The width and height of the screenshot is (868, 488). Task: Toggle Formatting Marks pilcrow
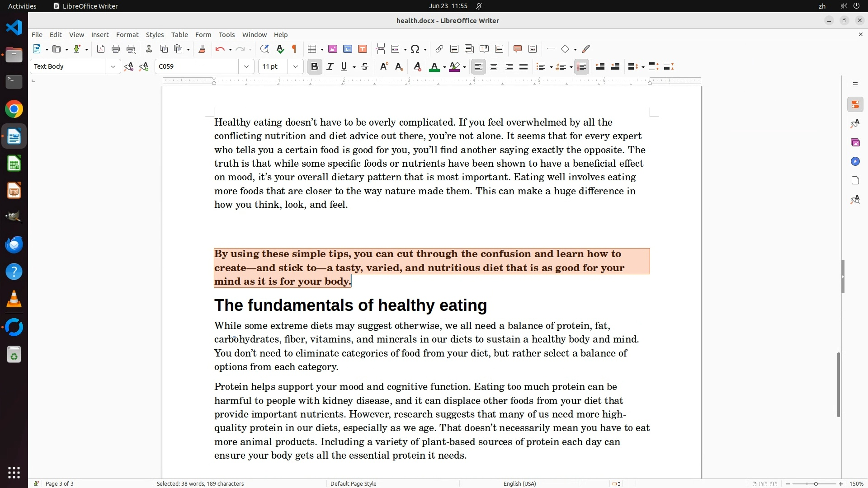[x=294, y=49]
